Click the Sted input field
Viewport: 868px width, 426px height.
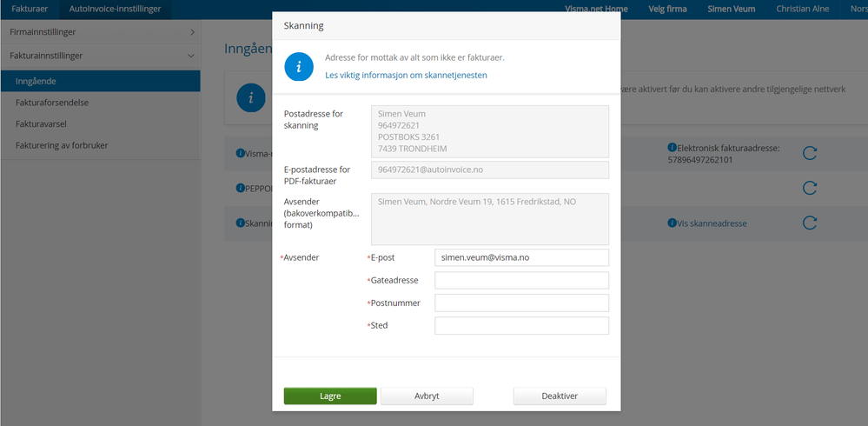(x=522, y=326)
